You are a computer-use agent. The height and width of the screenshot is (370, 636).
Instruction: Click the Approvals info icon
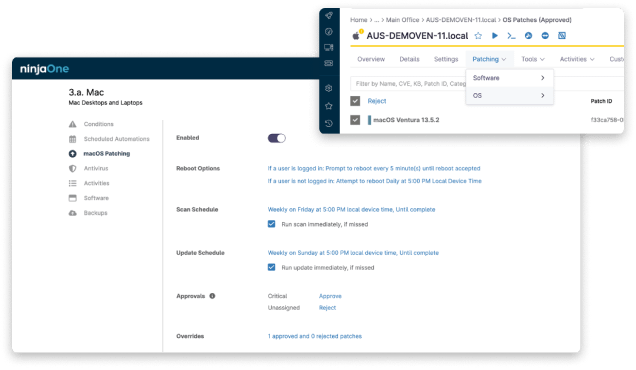[212, 296]
